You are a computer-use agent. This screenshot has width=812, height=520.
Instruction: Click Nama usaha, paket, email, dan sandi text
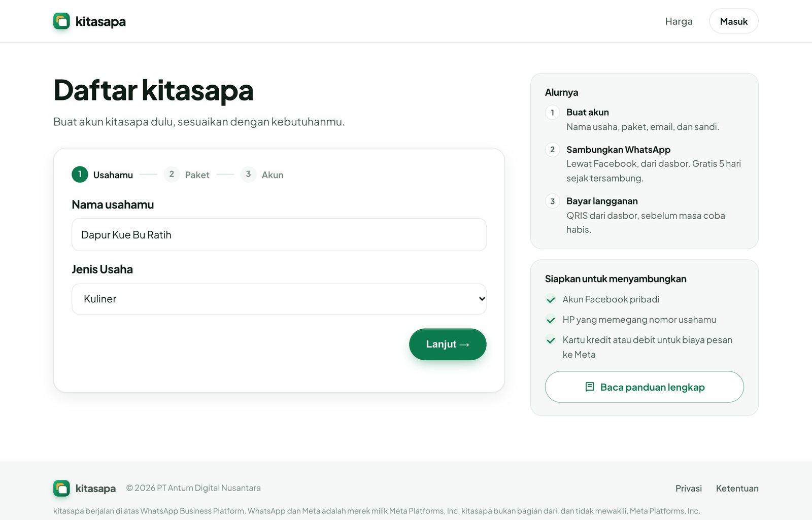(x=642, y=127)
